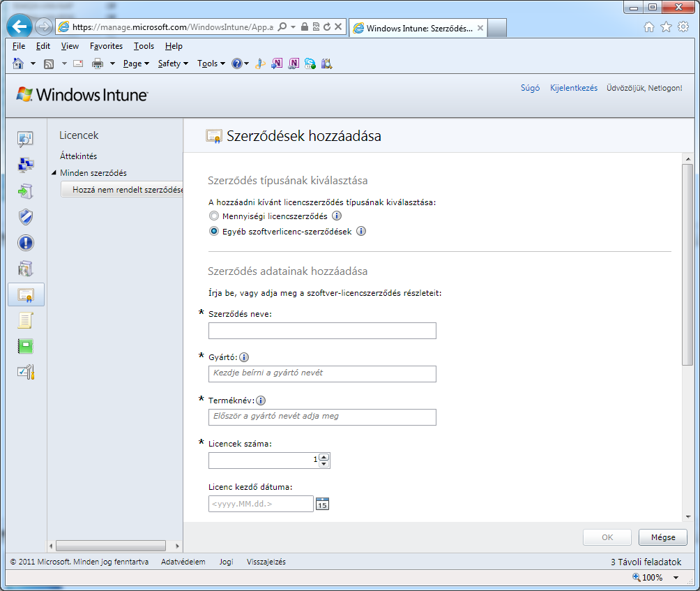Screen dimensions: 700x591
Task: Open the System Overview workspace icon
Action: (25, 139)
